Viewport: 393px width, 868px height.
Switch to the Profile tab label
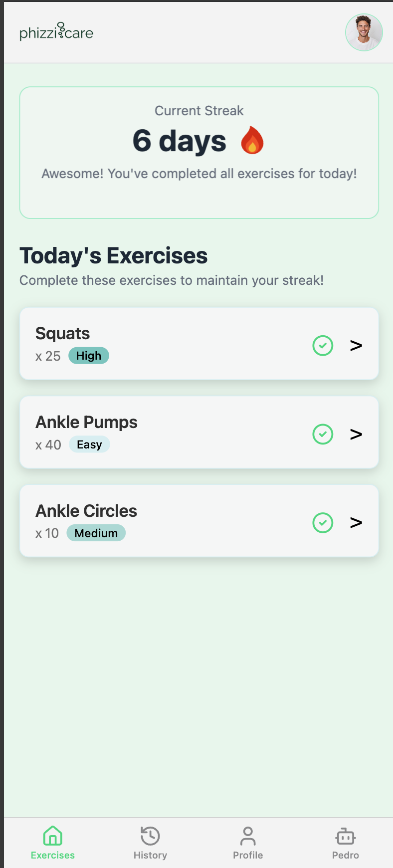[248, 855]
